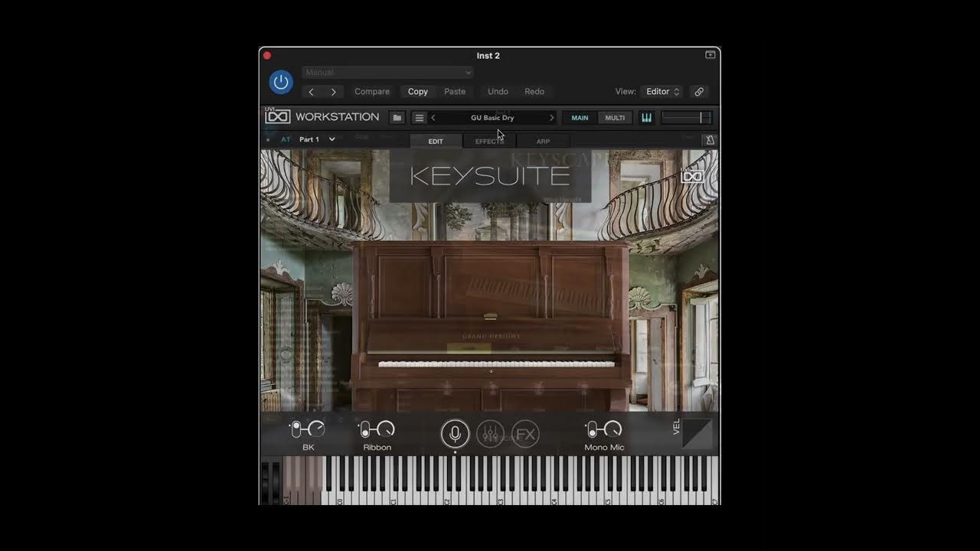
Task: Switch to MAIN view
Action: pyautogui.click(x=580, y=118)
